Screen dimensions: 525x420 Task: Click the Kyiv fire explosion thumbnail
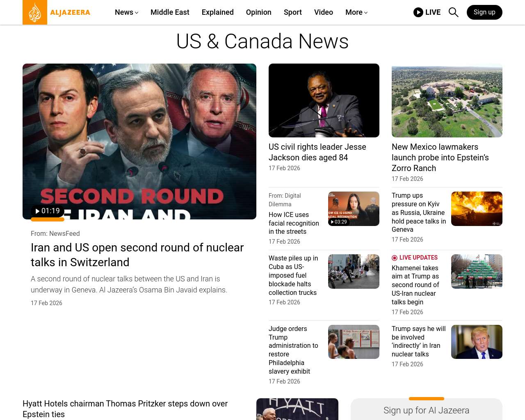tap(477, 209)
